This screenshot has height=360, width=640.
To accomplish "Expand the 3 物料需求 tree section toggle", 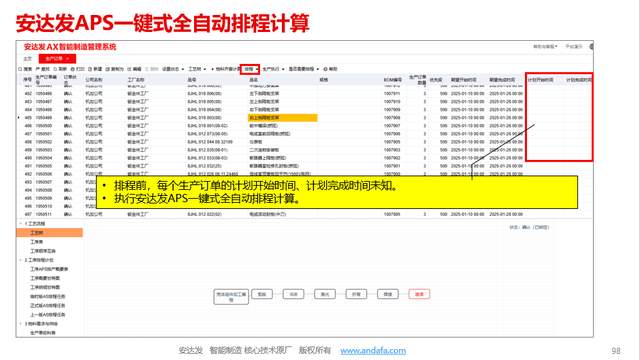I will click(x=20, y=324).
